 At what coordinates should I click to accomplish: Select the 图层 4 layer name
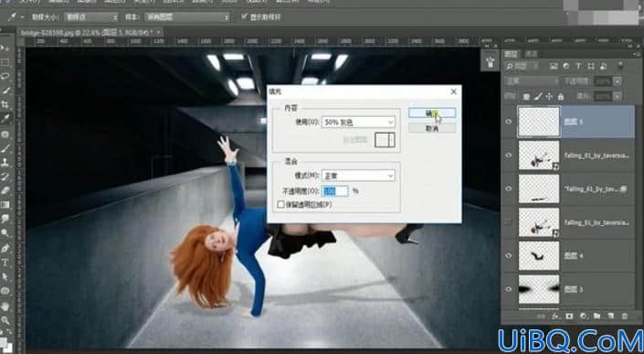coord(574,256)
